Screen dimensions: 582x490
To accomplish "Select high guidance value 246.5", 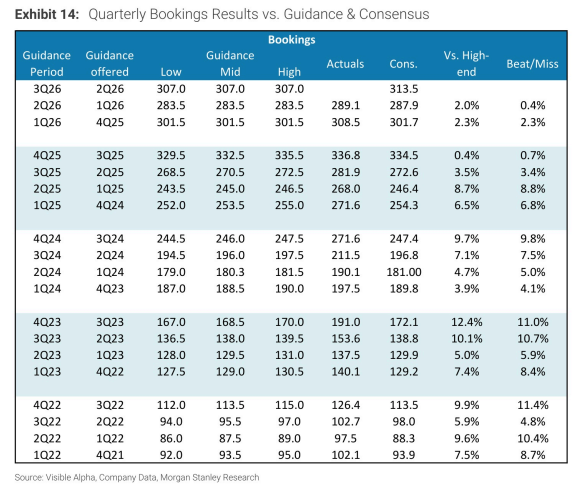I will tap(289, 189).
